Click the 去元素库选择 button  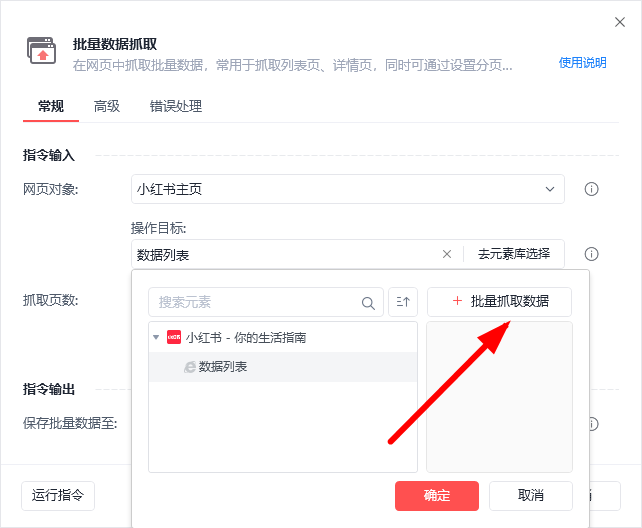(514, 254)
